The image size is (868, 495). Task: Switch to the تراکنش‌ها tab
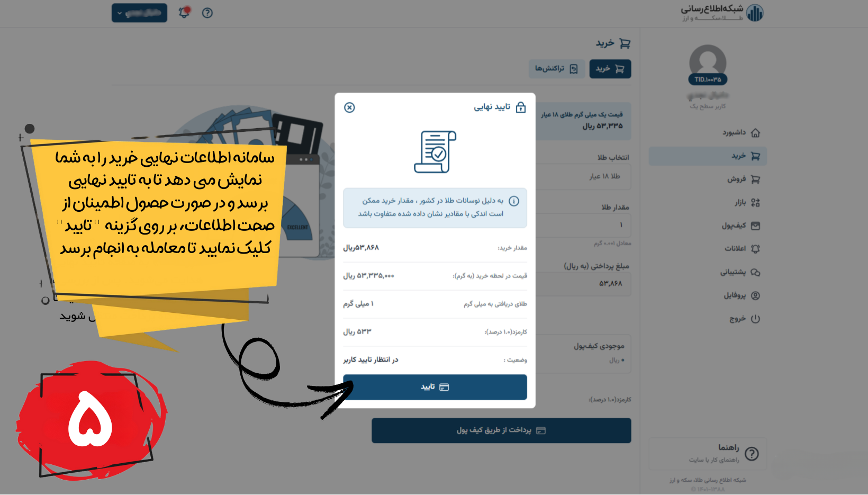(556, 69)
